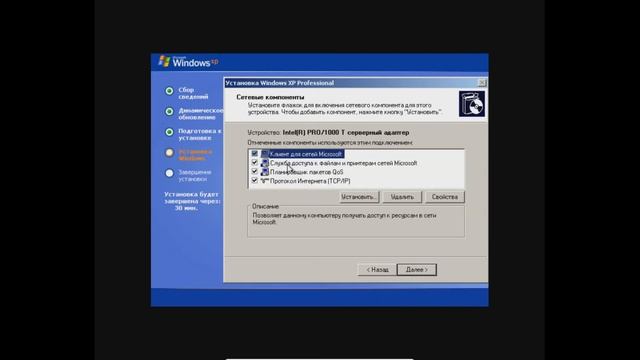
Task: Toggle the QoS packet scheduler checkbox
Action: [255, 172]
